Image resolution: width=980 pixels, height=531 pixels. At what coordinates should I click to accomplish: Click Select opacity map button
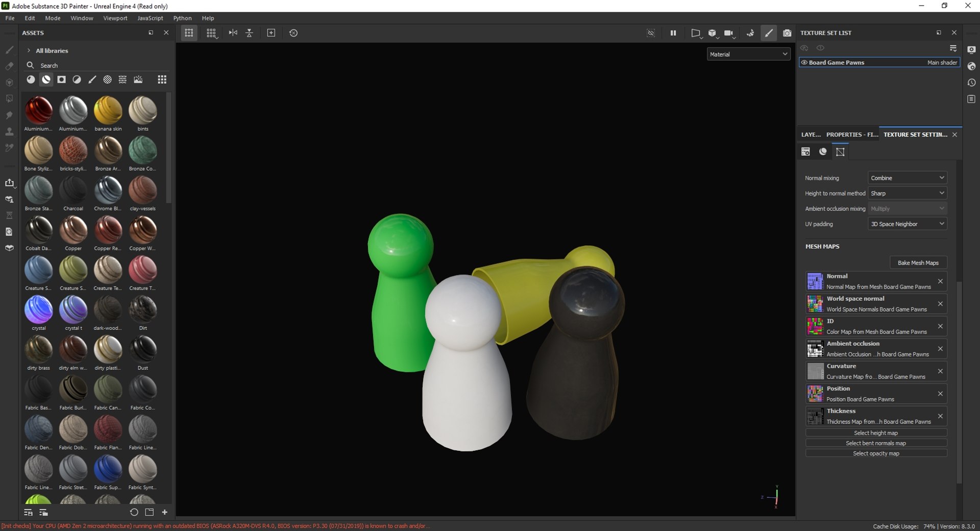coord(876,453)
